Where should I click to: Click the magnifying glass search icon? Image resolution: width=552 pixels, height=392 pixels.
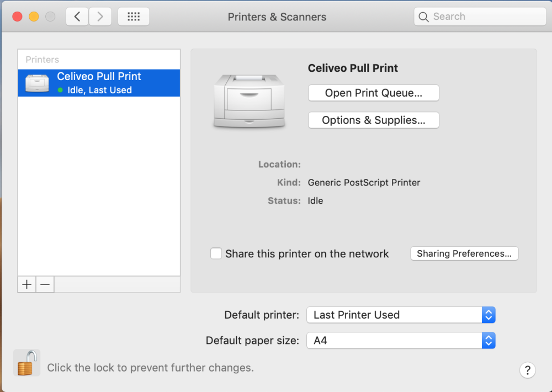(424, 17)
